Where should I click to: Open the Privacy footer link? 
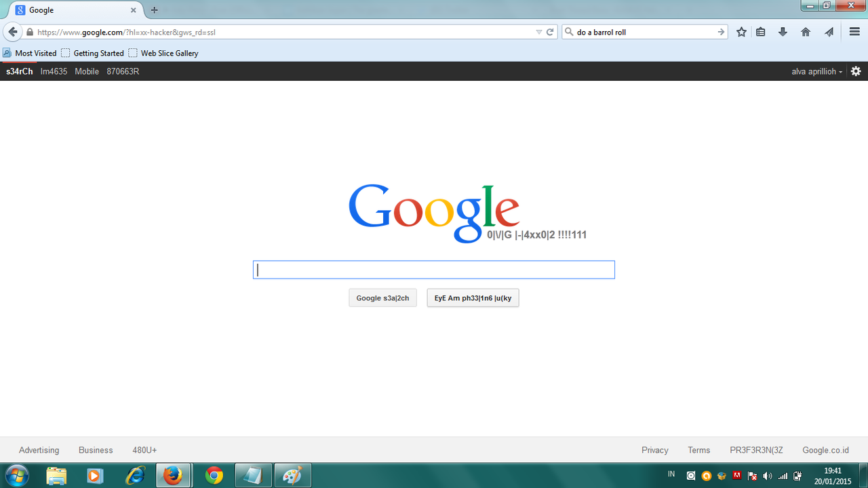pos(655,450)
